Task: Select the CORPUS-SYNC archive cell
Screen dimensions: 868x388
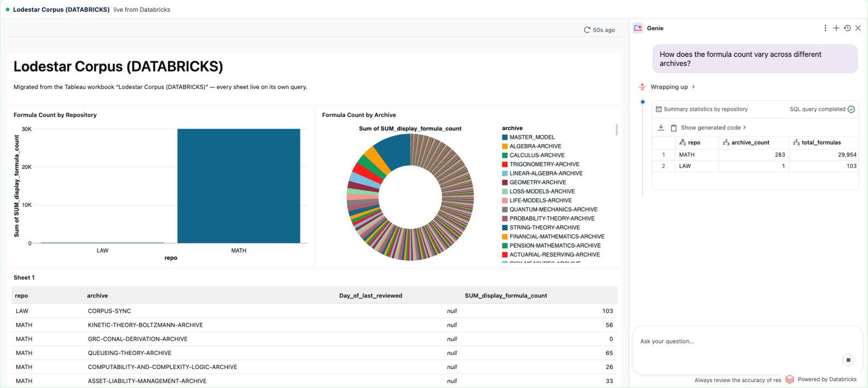Action: [110, 311]
